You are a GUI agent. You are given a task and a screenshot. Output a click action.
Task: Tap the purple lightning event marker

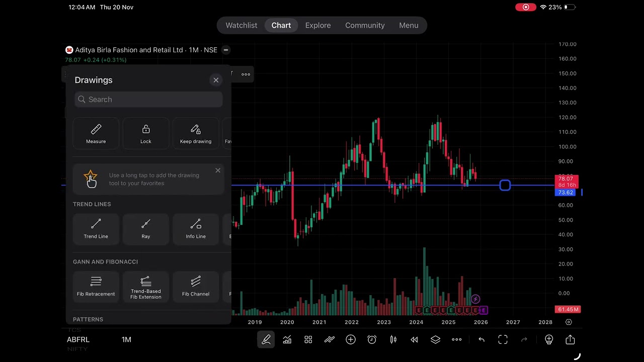click(475, 300)
